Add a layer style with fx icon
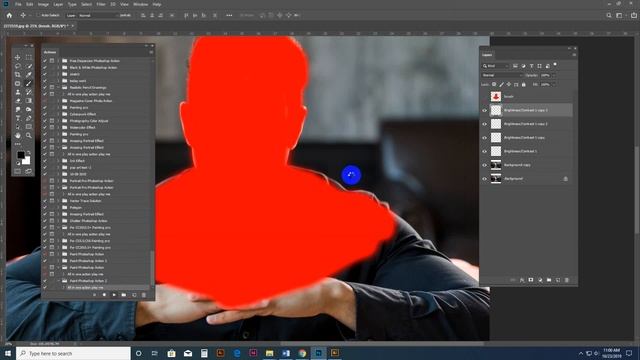 [x=522, y=280]
